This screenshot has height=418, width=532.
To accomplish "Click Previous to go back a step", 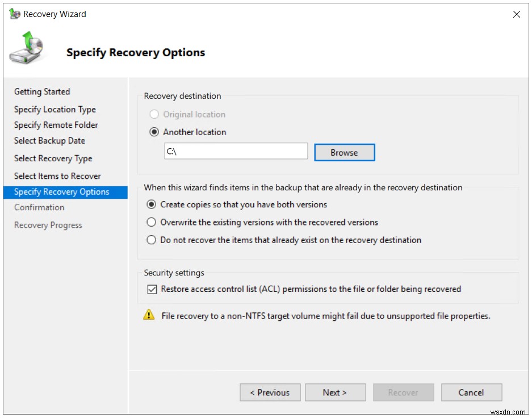I will 270,392.
